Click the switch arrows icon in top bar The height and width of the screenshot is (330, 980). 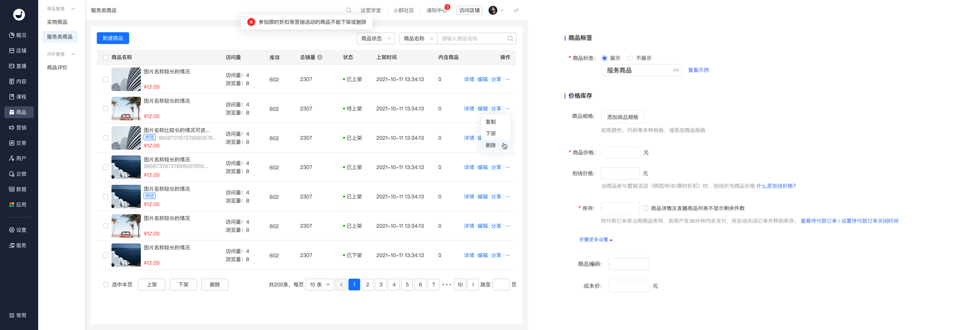point(516,10)
